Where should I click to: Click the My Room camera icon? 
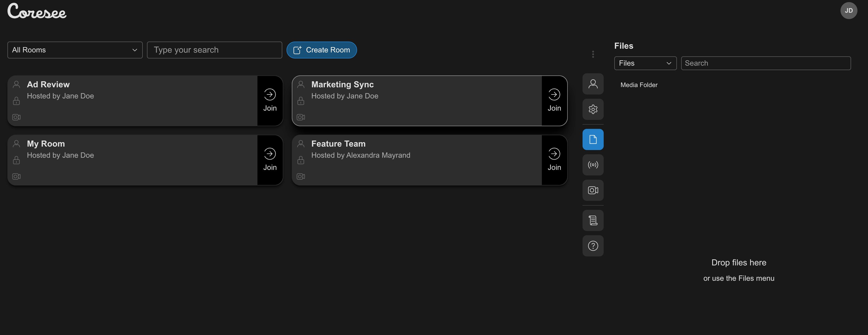point(16,176)
